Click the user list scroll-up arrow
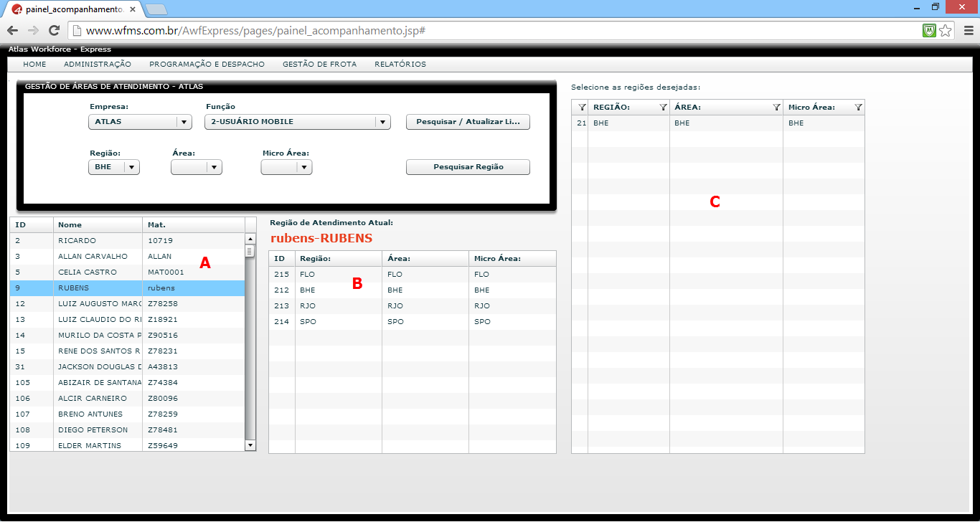Image resolution: width=980 pixels, height=522 pixels. [250, 239]
